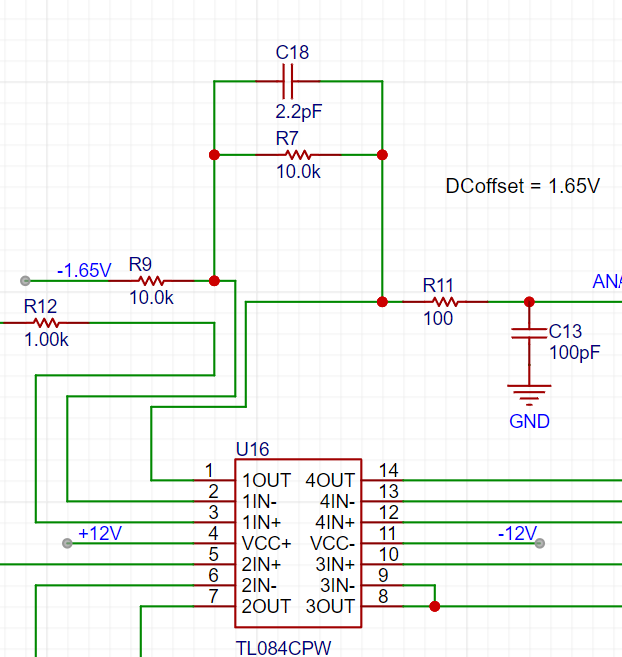Click the -1.65V net port terminal
This screenshot has width=622, height=657.
point(25,281)
